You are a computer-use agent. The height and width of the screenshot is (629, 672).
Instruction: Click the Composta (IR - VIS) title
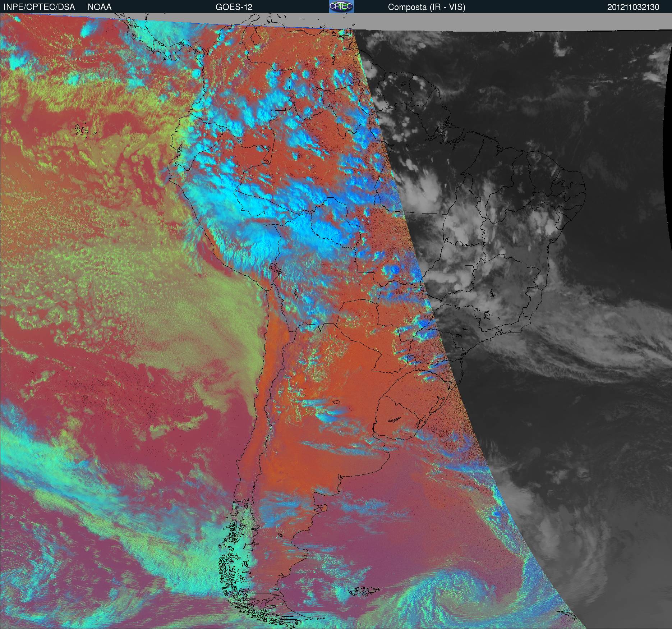coord(427,8)
